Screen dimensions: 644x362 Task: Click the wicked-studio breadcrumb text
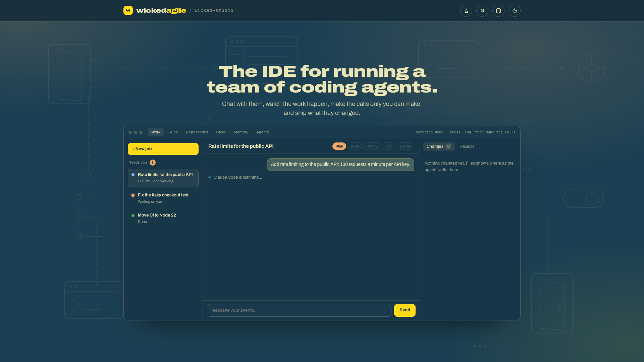(x=214, y=11)
